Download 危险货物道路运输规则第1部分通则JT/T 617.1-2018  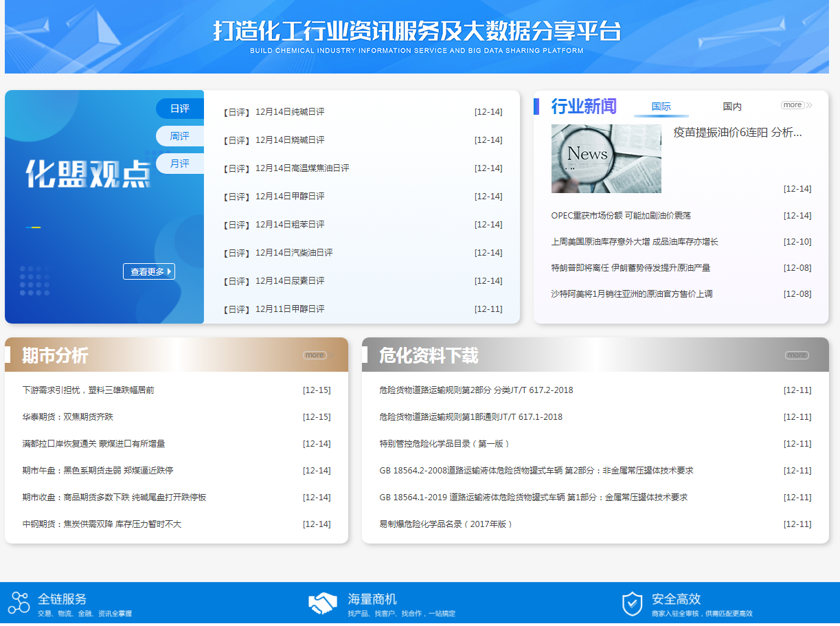coord(470,417)
